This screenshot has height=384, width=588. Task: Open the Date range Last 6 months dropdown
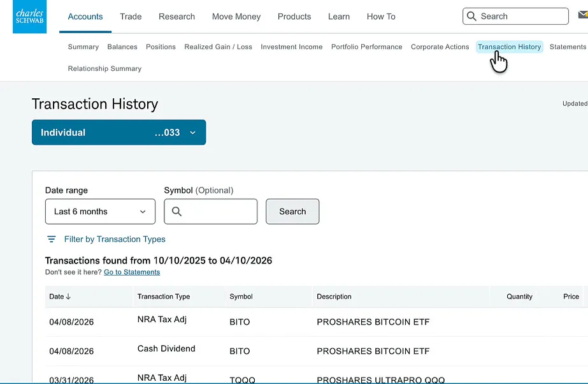coord(100,211)
